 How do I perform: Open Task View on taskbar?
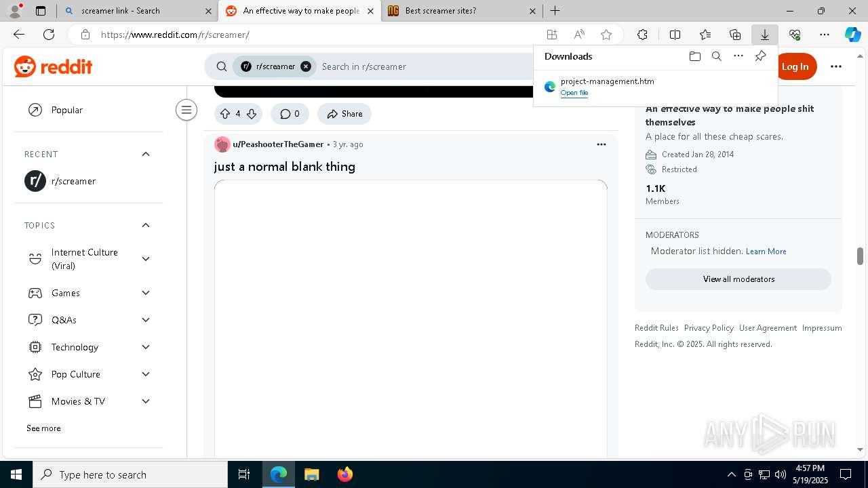click(x=244, y=474)
